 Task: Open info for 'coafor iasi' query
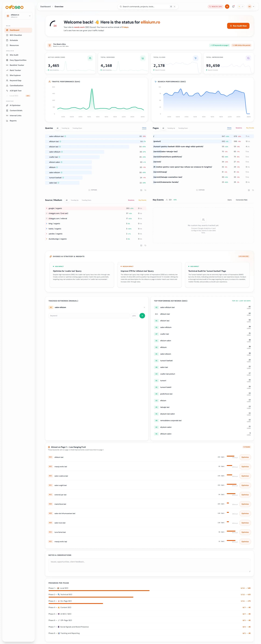pyautogui.click(x=59, y=157)
